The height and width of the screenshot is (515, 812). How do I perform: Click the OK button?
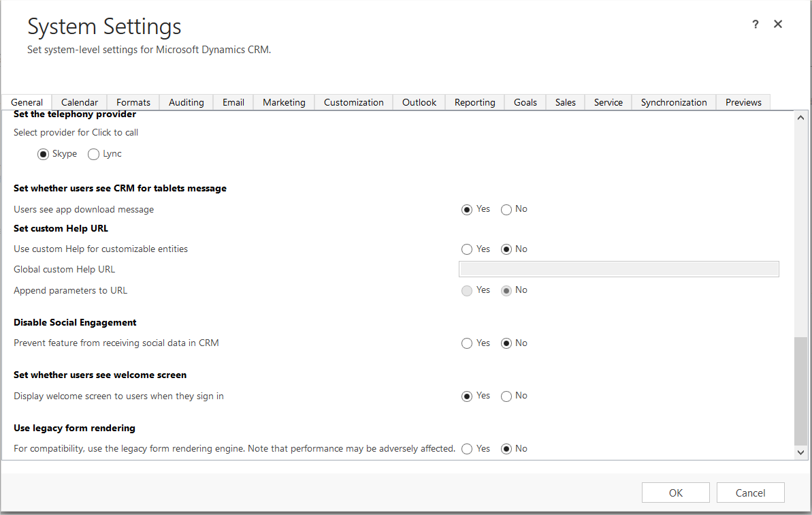click(675, 492)
